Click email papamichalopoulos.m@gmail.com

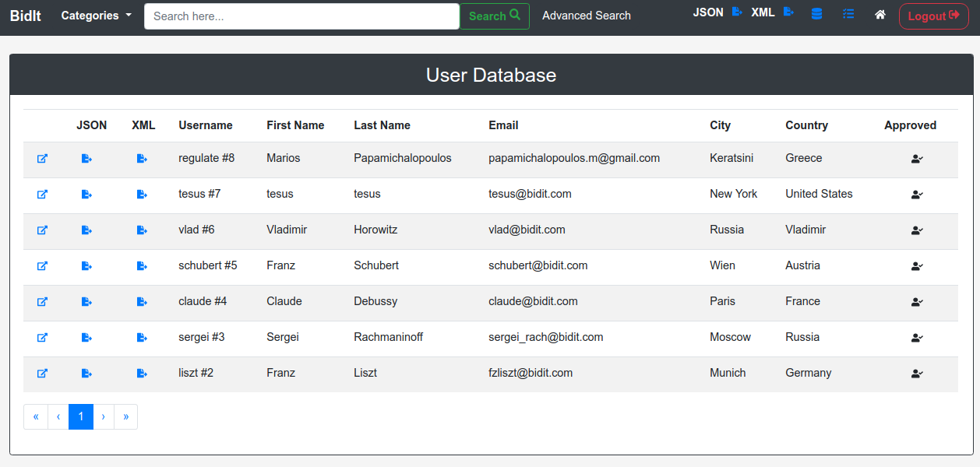click(x=574, y=158)
